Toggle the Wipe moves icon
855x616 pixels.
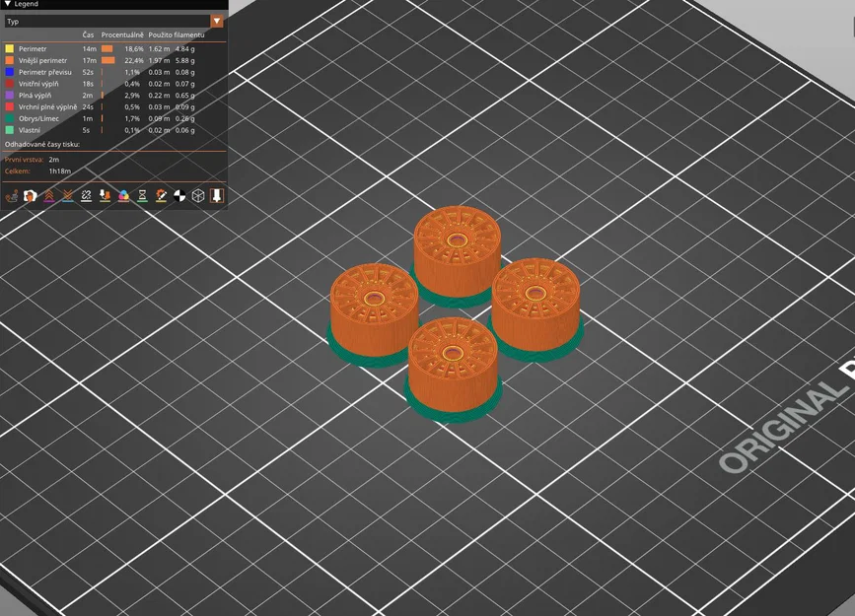pyautogui.click(x=30, y=195)
